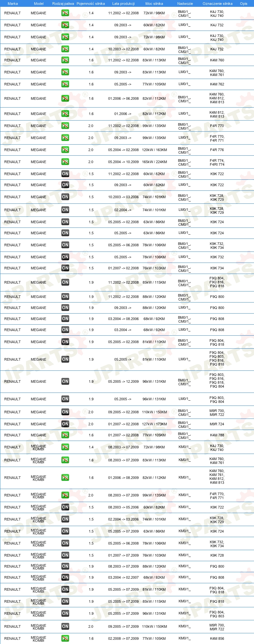
Task: Click the F4R 776 engine code
Action: tap(217, 150)
